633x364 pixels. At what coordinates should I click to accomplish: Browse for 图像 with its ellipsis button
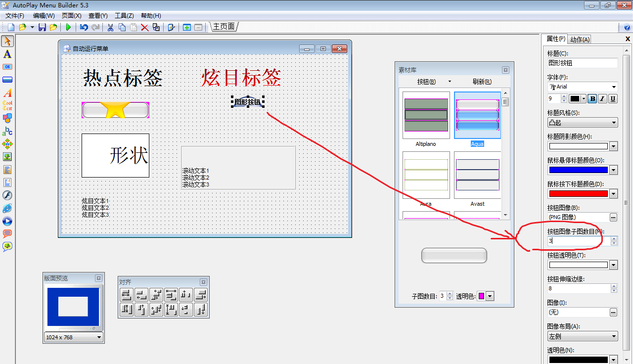[613, 313]
